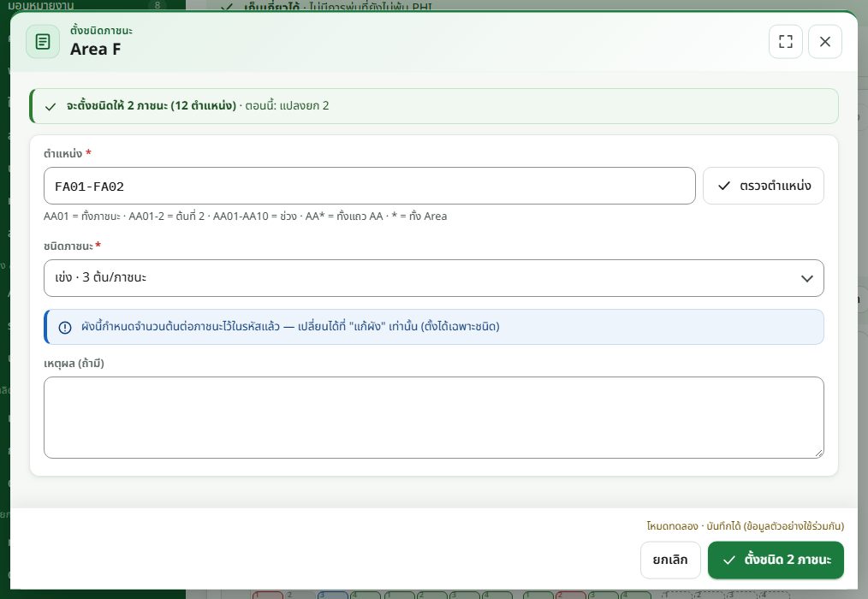Screen dimensions: 868x599
Task: Open the ชนิดภาชนะ container type dropdown
Action: tap(433, 278)
